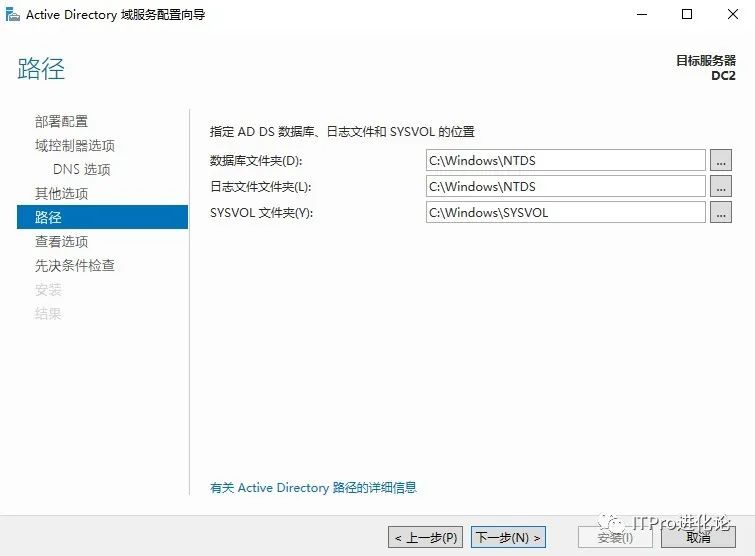Go to 部署配置 step

click(61, 121)
